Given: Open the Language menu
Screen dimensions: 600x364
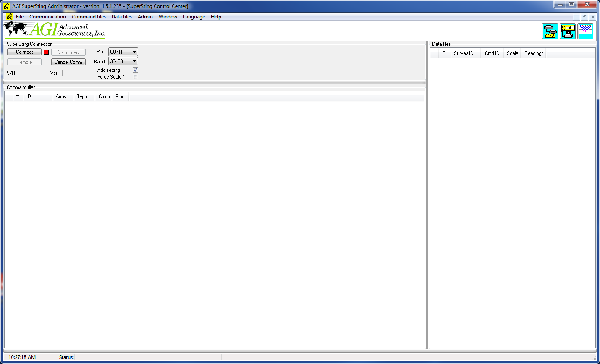Looking at the screenshot, I should coord(194,17).
